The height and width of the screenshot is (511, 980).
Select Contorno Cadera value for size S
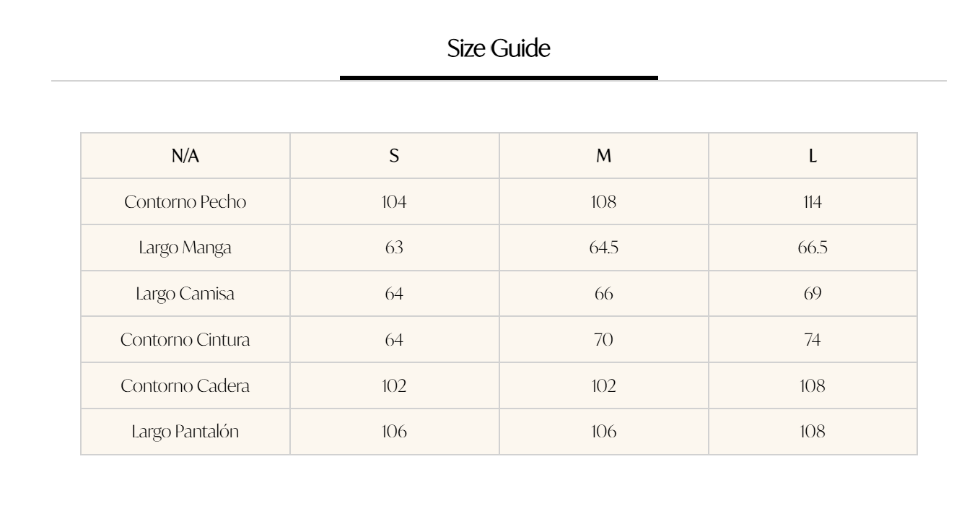(x=394, y=386)
